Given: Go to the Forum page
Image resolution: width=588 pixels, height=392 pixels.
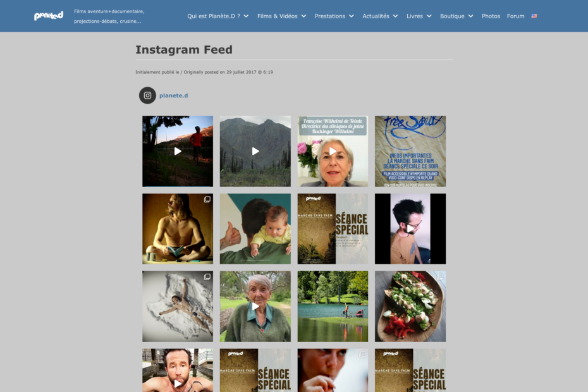Looking at the screenshot, I should coord(516,16).
